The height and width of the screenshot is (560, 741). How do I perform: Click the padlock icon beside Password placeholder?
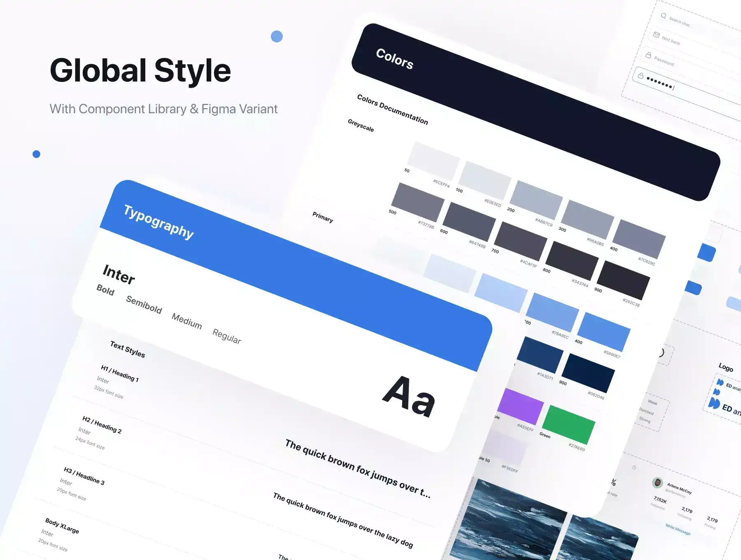pos(648,55)
